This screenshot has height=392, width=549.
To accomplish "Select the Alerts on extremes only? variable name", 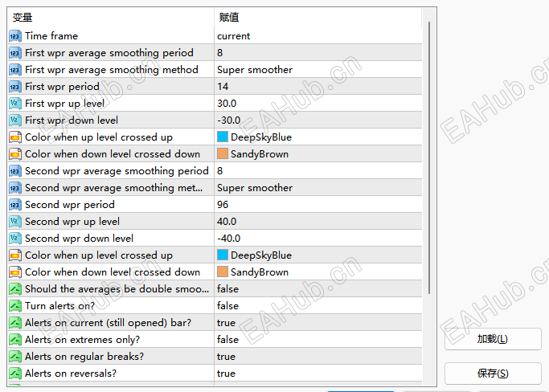I will click(82, 340).
